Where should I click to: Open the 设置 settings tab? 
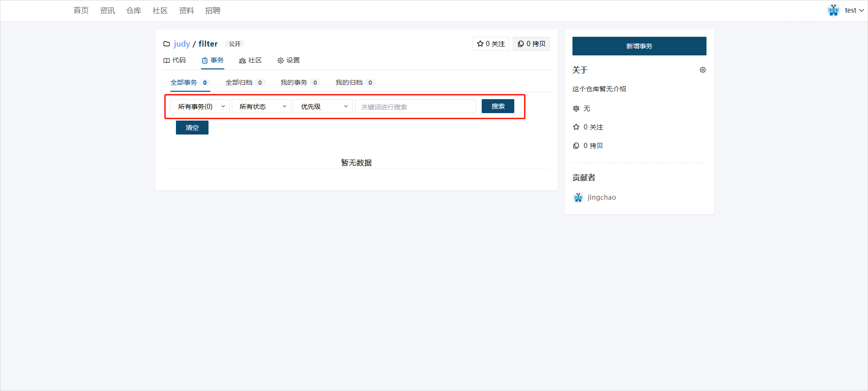point(289,61)
